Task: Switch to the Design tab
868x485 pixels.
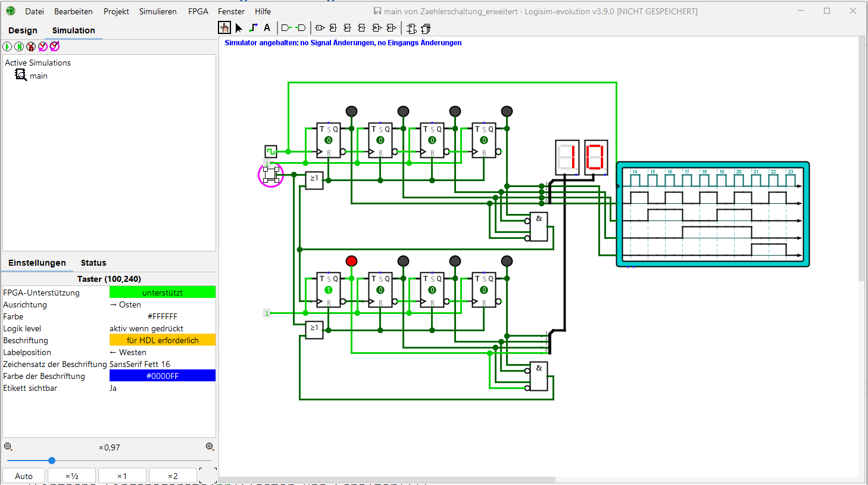Action: (23, 30)
